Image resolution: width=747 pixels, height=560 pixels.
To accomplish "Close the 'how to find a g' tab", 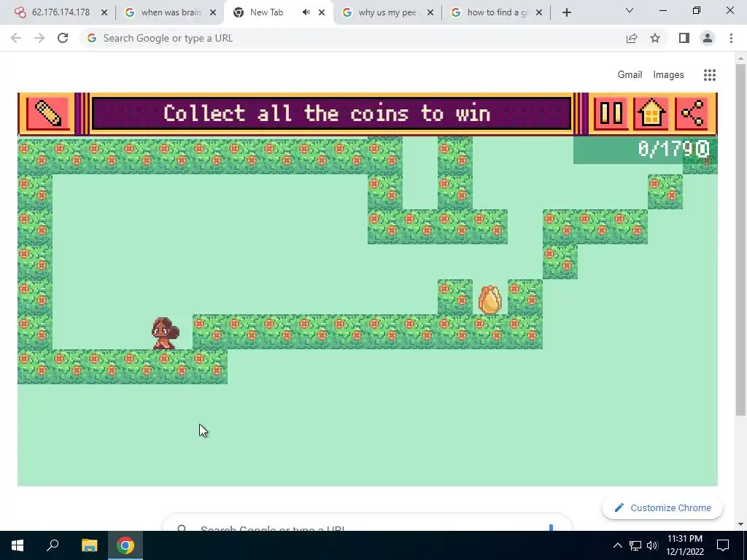I will point(539,12).
